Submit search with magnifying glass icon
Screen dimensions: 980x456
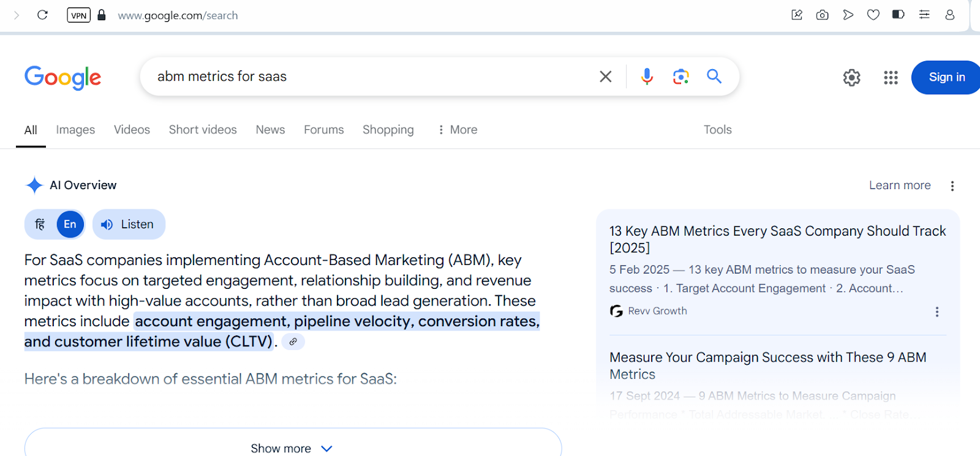pos(714,76)
